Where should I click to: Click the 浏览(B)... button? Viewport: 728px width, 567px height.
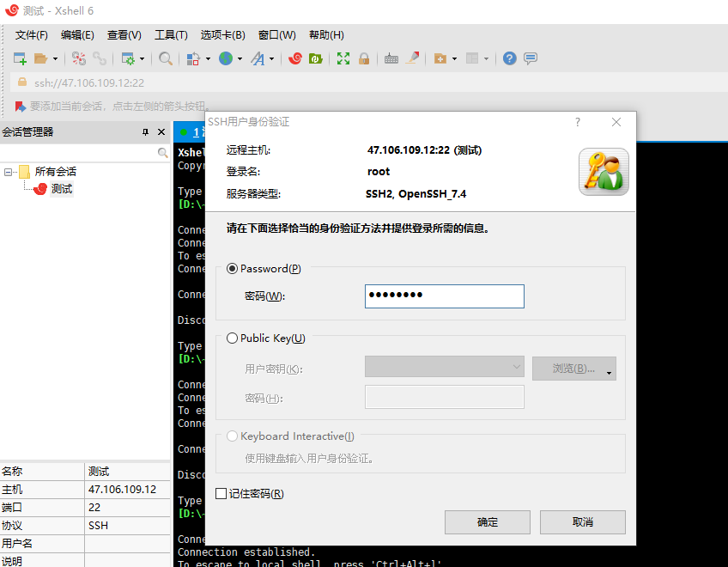coord(573,369)
